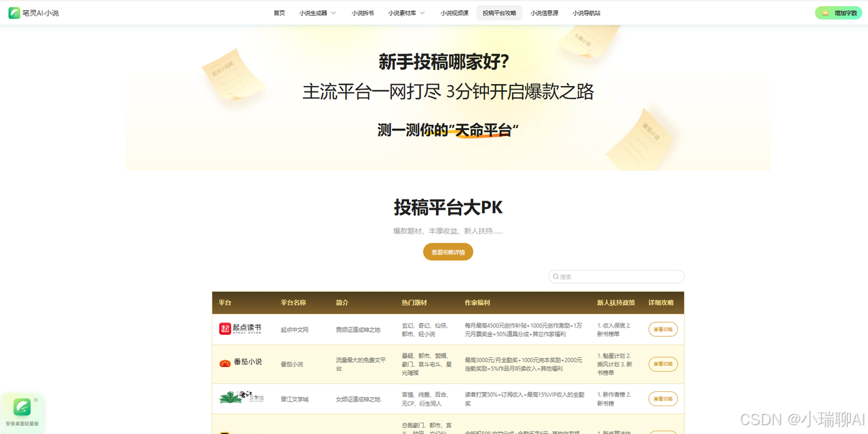Click the 笔灵AI小说 logo icon
Image resolution: width=868 pixels, height=434 pixels.
[14, 13]
